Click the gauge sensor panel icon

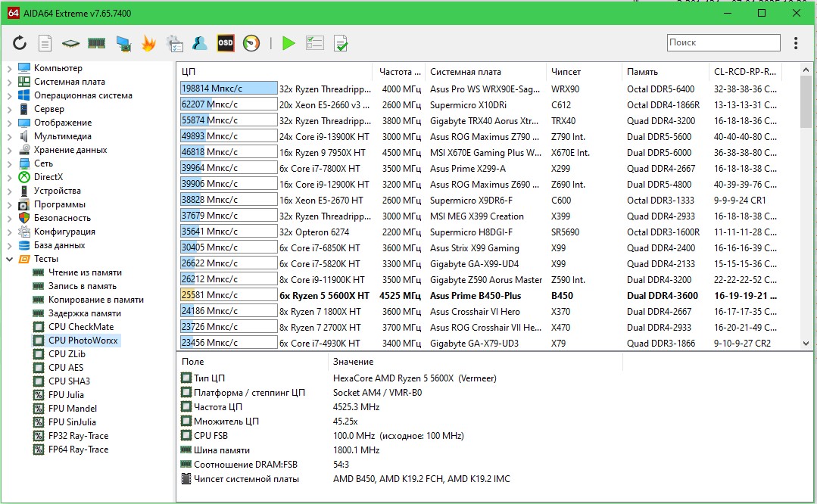coord(251,43)
